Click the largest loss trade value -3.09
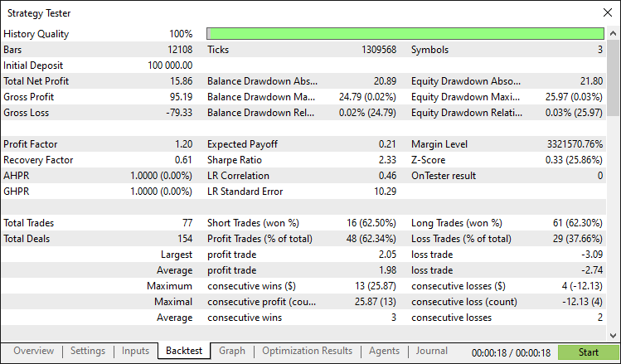The width and height of the screenshot is (621, 364). click(592, 255)
